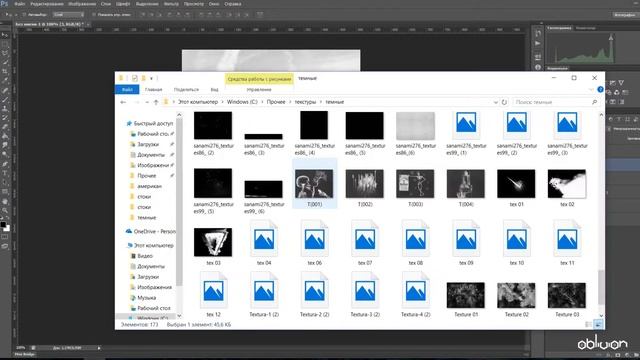The image size is (640, 360).
Task: Select the Hand tool
Action: (x=5, y=201)
